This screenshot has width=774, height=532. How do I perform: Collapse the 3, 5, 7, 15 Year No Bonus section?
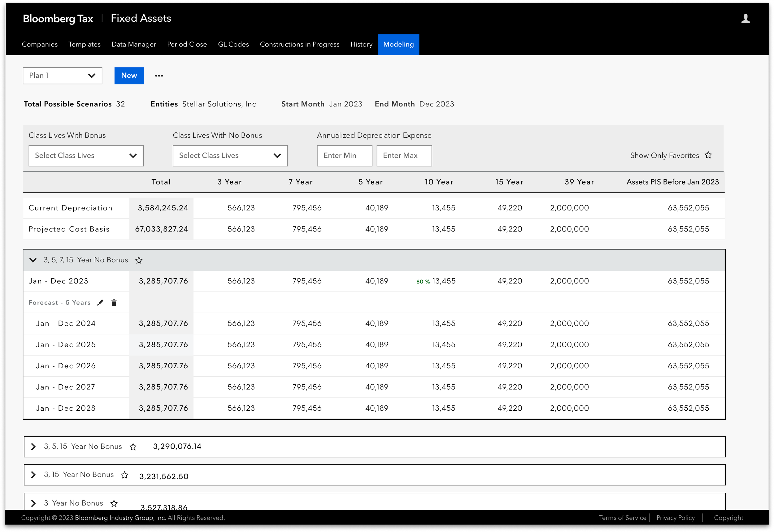(x=33, y=260)
